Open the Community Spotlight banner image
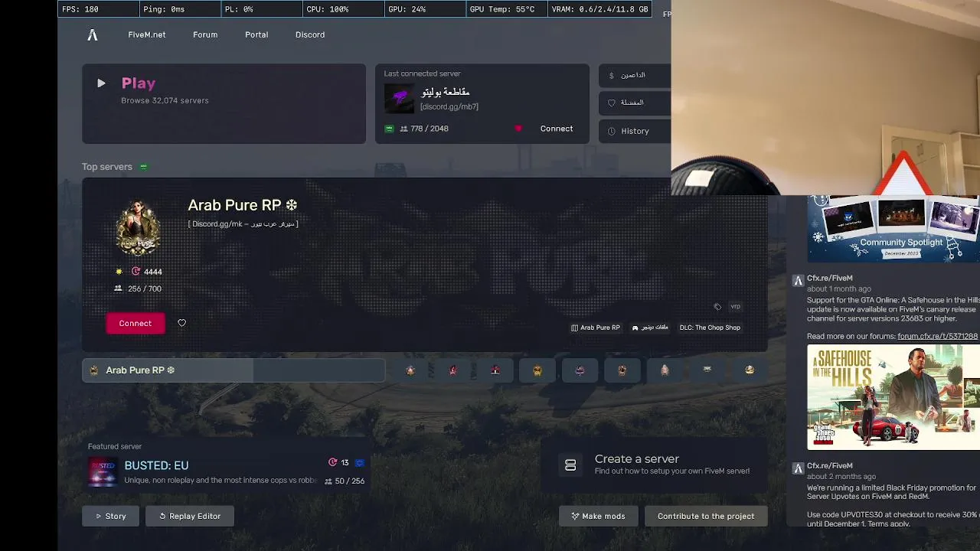The image size is (980, 551). coord(893,229)
